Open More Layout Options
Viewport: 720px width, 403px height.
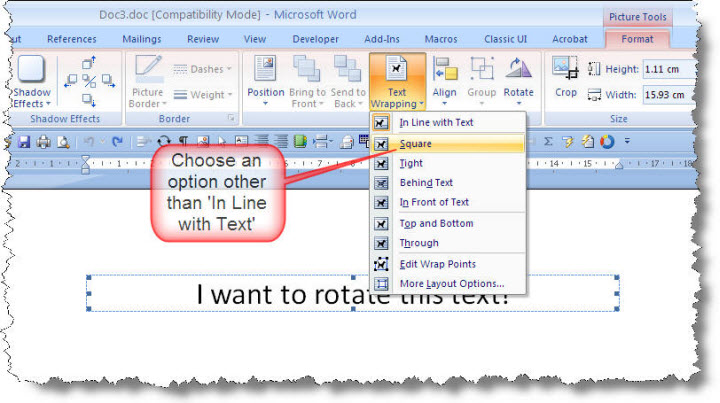[x=448, y=284]
